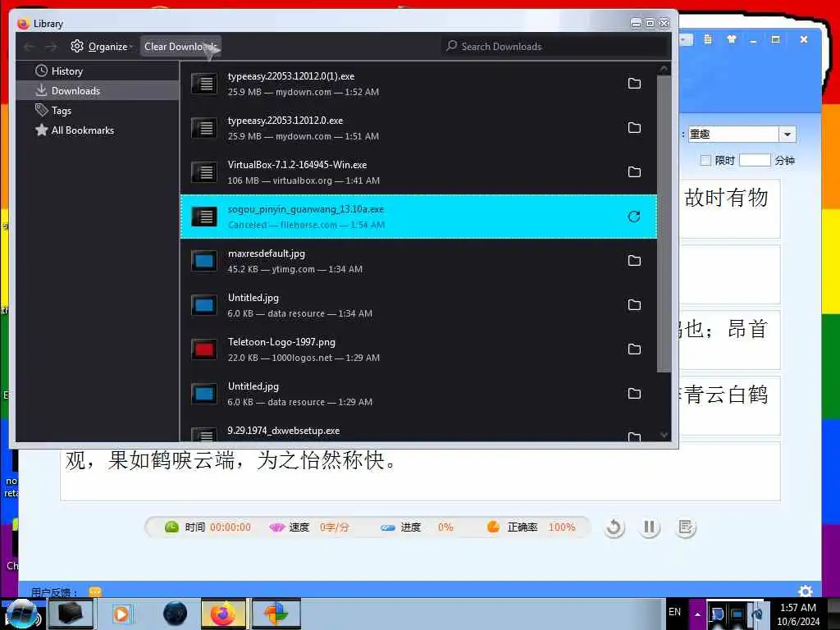Click the Clear Downloads button
The image size is (840, 630).
[180, 47]
